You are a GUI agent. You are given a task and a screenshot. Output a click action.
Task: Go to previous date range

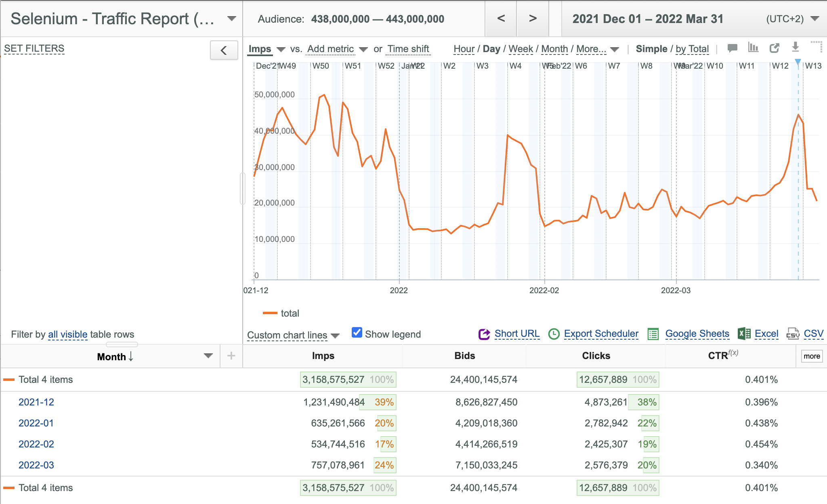point(501,19)
